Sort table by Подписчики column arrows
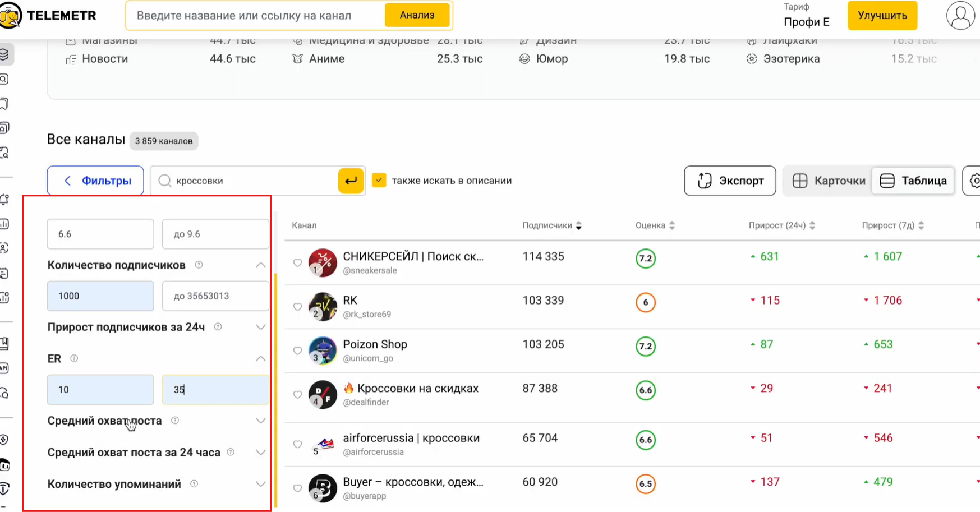This screenshot has width=980, height=512. tap(578, 225)
